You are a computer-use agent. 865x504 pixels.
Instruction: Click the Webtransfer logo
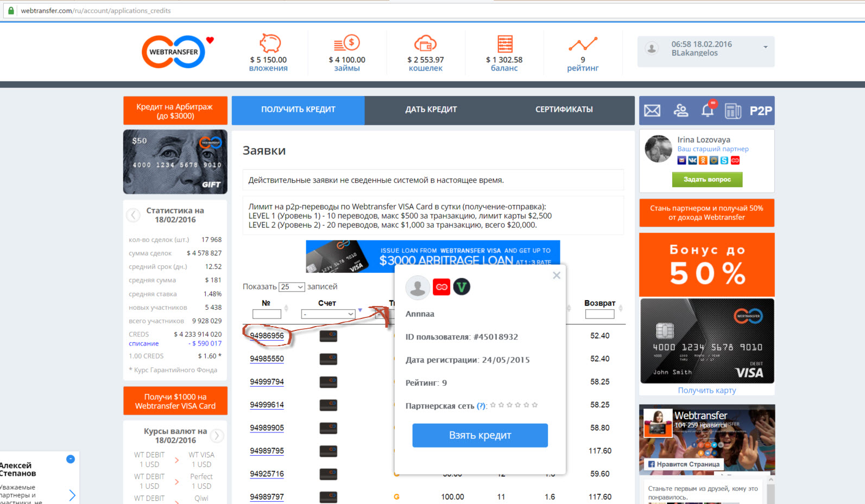pos(174,52)
